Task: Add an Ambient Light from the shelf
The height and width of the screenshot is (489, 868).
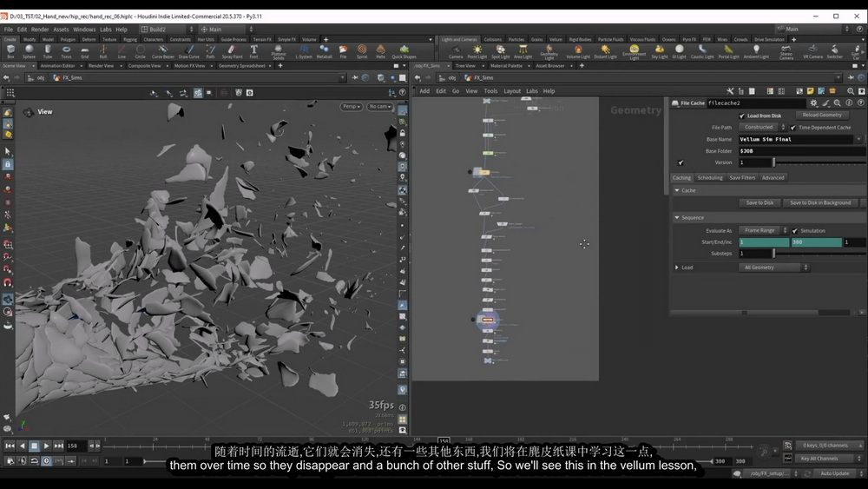Action: (756, 51)
